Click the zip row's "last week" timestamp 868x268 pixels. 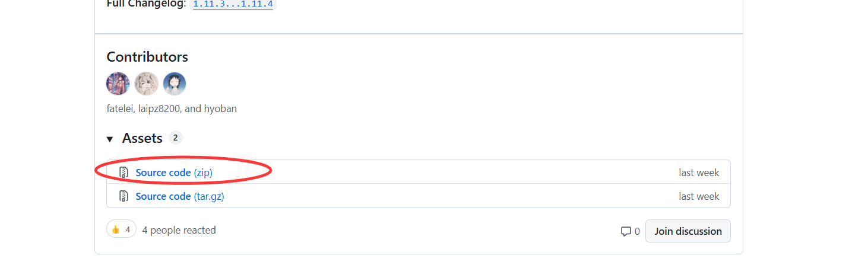click(x=699, y=173)
